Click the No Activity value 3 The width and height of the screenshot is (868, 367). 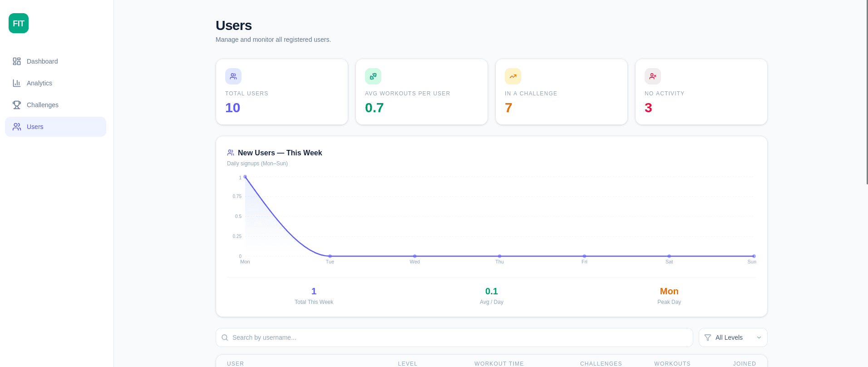tap(648, 108)
